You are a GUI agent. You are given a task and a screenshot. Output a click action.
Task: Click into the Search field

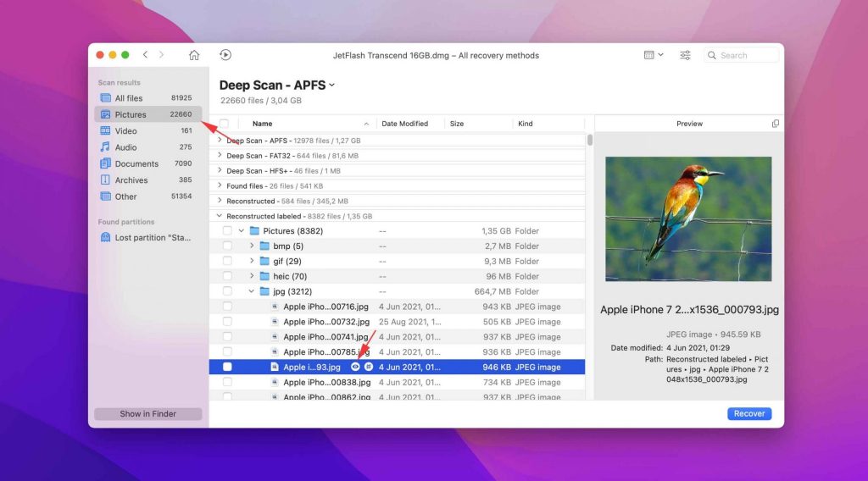pos(741,55)
